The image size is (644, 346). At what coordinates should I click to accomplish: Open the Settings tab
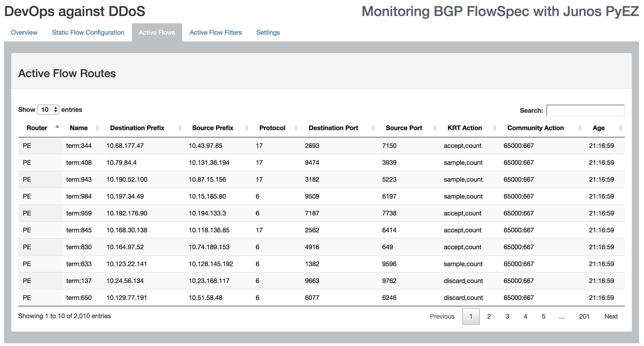coord(268,32)
